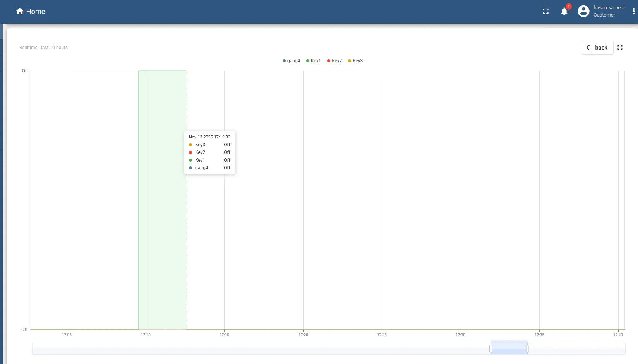Open the notifications bell
The image size is (638, 364).
[x=564, y=12]
